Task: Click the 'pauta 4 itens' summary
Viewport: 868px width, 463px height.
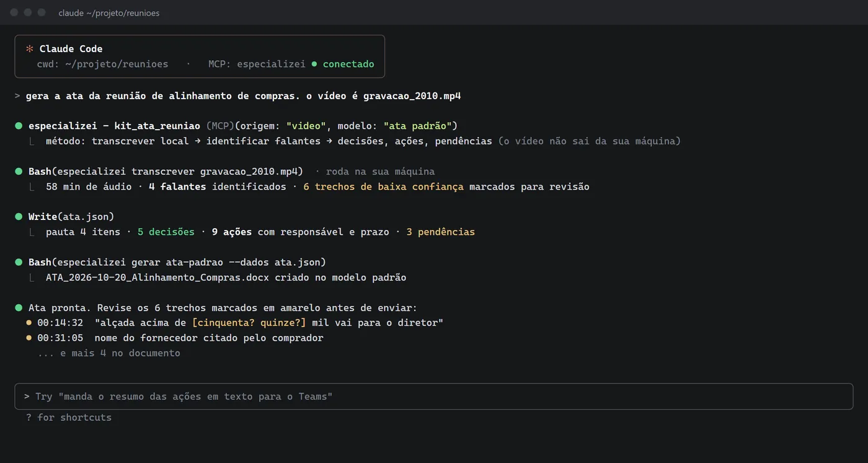Action: (83, 232)
